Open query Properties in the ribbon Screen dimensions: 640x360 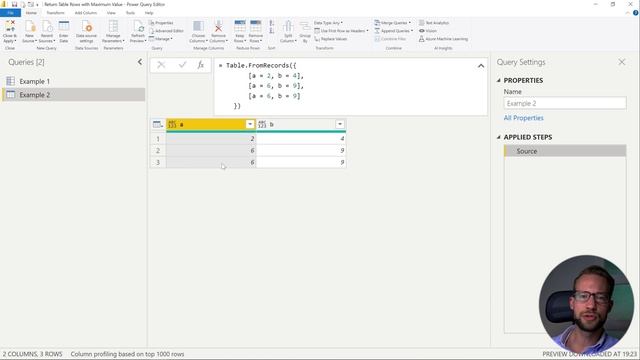click(161, 23)
